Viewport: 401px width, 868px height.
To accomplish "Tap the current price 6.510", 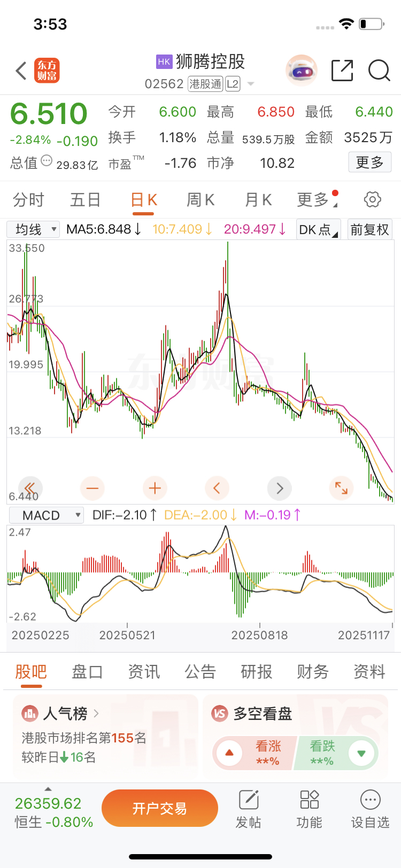I will pos(49,113).
